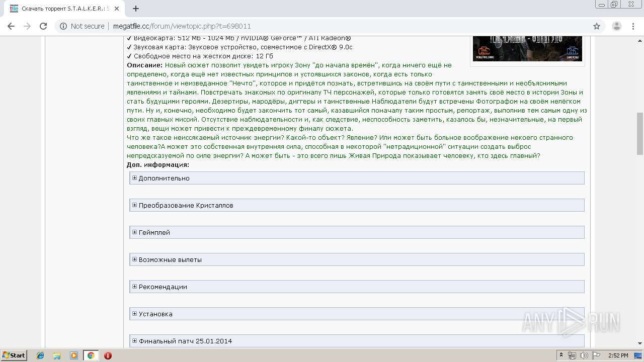Expand the Установка spoiler
This screenshot has height=362, width=644.
tap(357, 314)
